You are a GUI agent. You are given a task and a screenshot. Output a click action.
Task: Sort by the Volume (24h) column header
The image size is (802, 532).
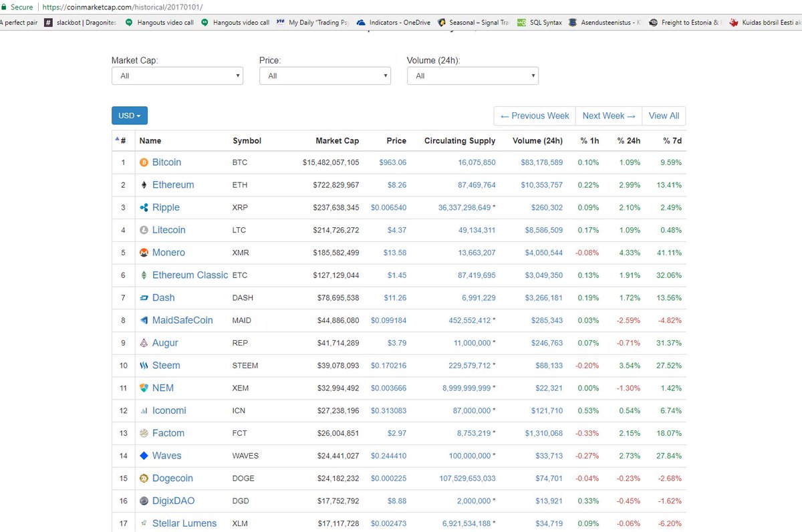click(x=537, y=141)
